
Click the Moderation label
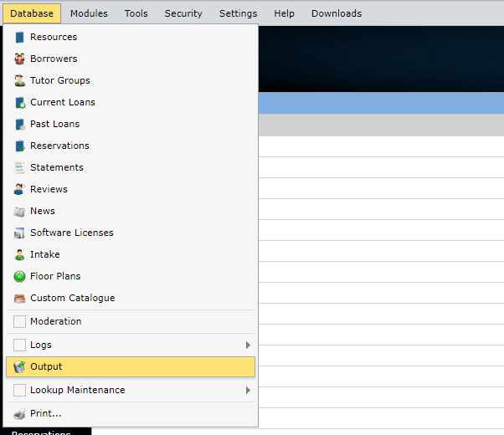pyautogui.click(x=56, y=321)
